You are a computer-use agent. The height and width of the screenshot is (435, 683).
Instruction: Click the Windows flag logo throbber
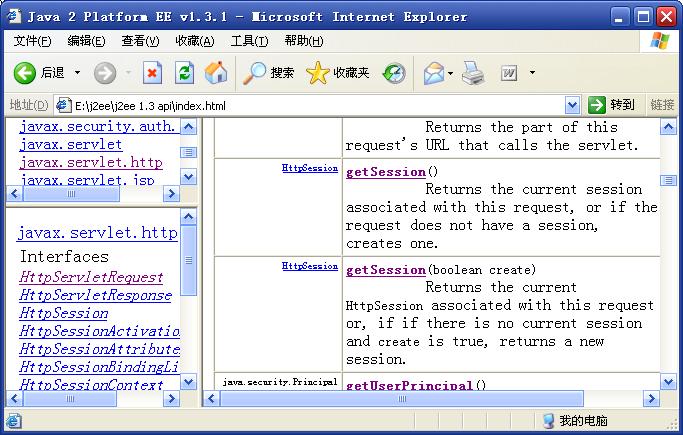click(x=659, y=41)
